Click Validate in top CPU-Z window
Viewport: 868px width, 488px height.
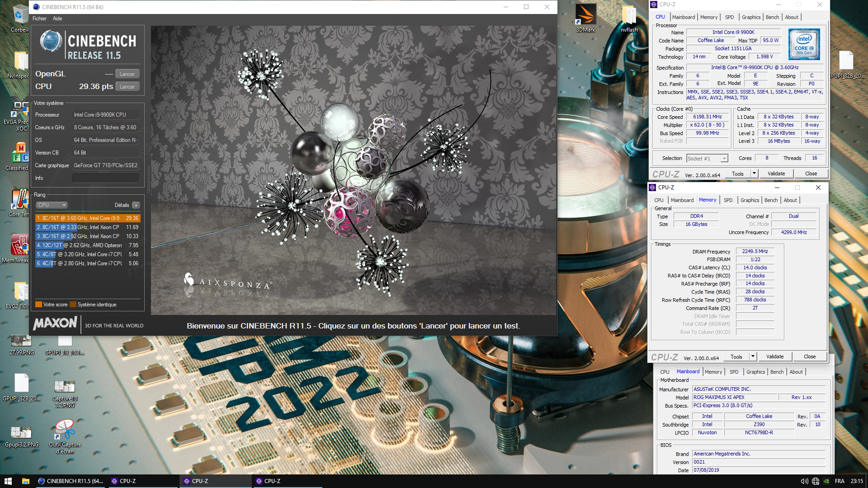point(776,174)
